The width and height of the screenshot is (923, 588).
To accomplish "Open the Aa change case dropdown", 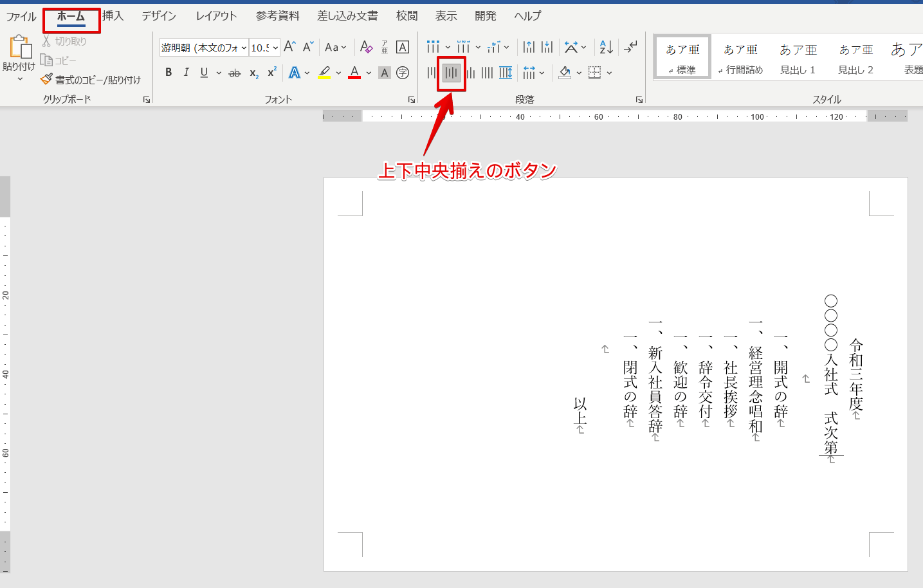I will 336,47.
